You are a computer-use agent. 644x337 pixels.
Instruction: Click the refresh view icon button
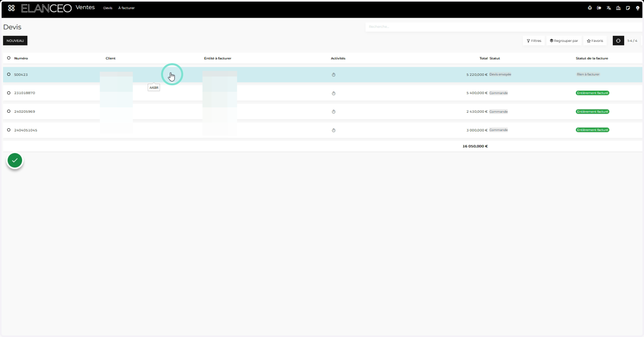click(618, 41)
